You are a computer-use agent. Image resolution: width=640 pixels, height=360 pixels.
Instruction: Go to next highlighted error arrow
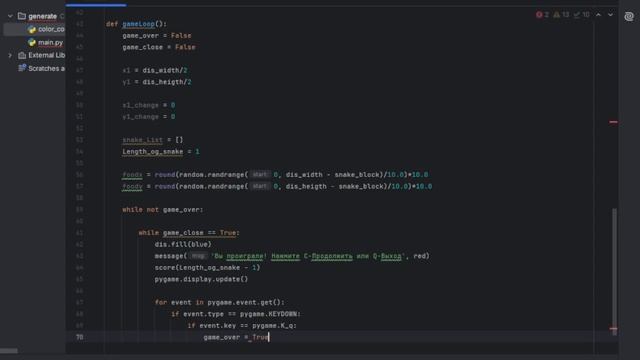point(610,15)
